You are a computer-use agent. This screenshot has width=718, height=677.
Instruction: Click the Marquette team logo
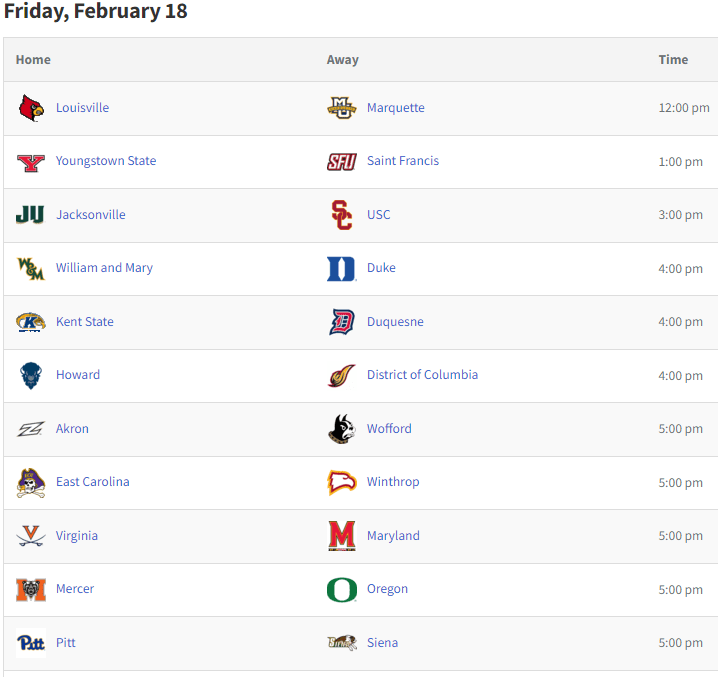tap(342, 108)
